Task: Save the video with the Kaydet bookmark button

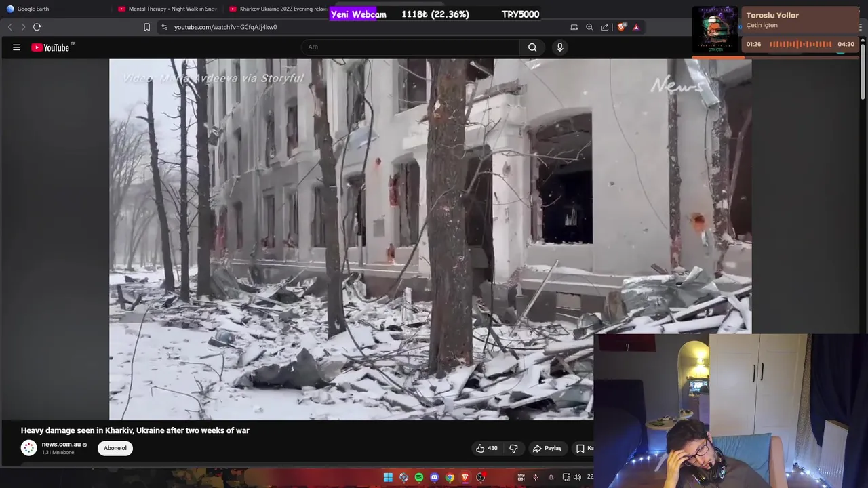Action: pyautogui.click(x=583, y=448)
